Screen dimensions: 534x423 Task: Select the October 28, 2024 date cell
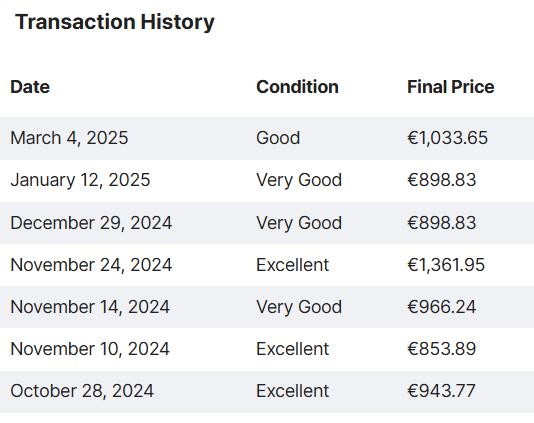click(82, 391)
